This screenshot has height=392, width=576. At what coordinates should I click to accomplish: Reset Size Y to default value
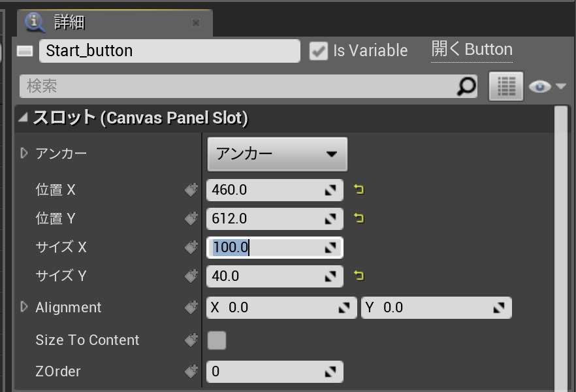tap(359, 276)
